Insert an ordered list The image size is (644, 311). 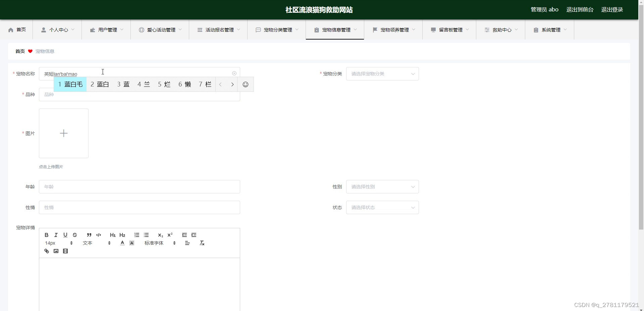[x=137, y=235]
